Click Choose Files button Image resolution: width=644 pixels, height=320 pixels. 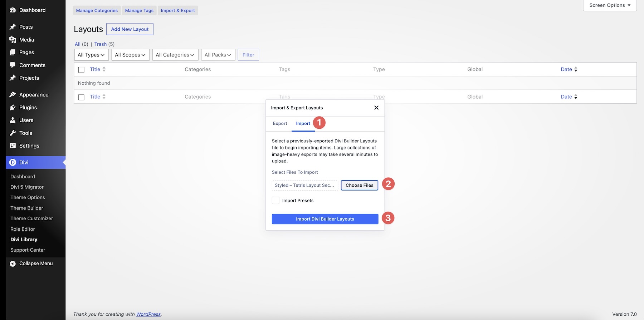(360, 185)
